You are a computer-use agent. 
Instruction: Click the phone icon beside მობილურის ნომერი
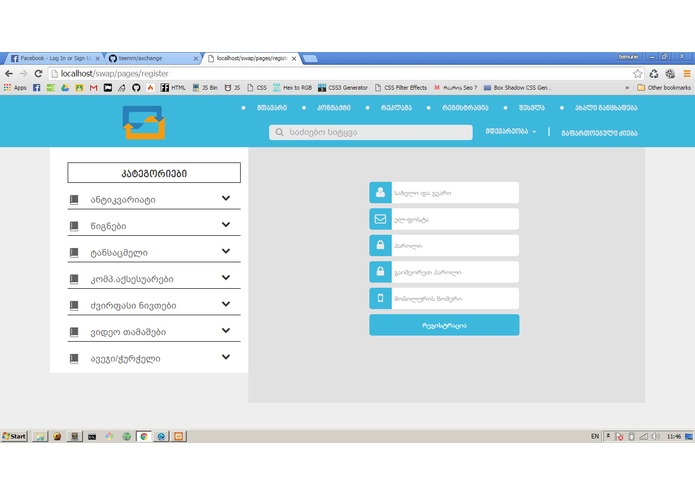[x=380, y=298]
